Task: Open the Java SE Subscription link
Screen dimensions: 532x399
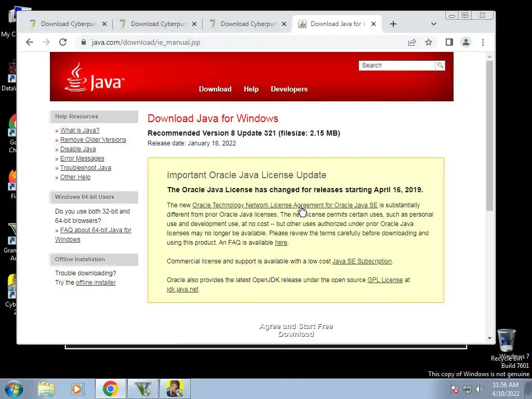Action: [362, 261]
